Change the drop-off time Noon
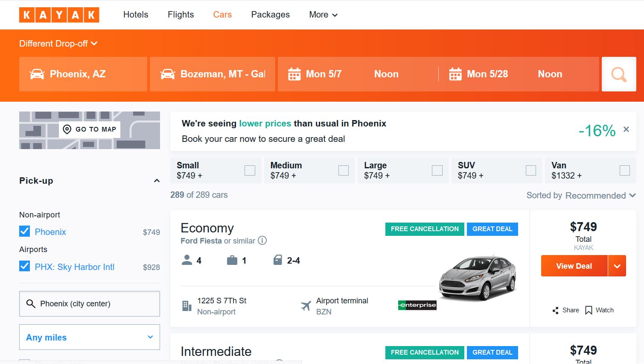 click(x=550, y=74)
